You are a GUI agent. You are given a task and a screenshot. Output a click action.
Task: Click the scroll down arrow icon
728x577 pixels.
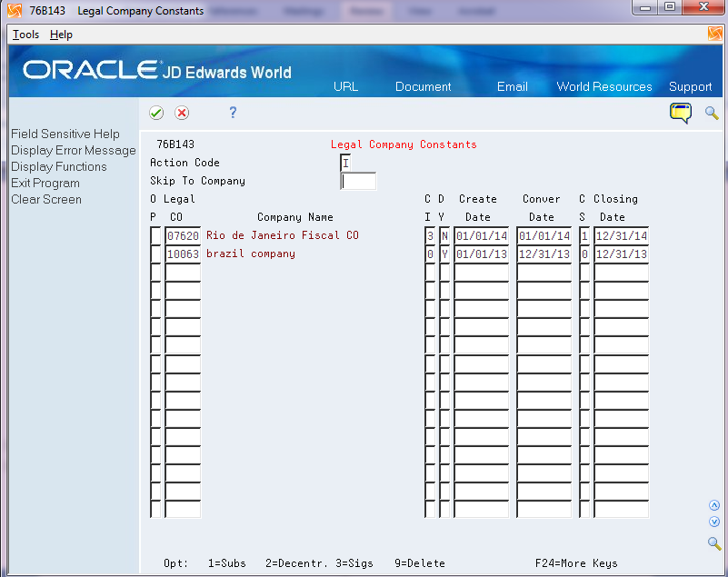tap(714, 522)
